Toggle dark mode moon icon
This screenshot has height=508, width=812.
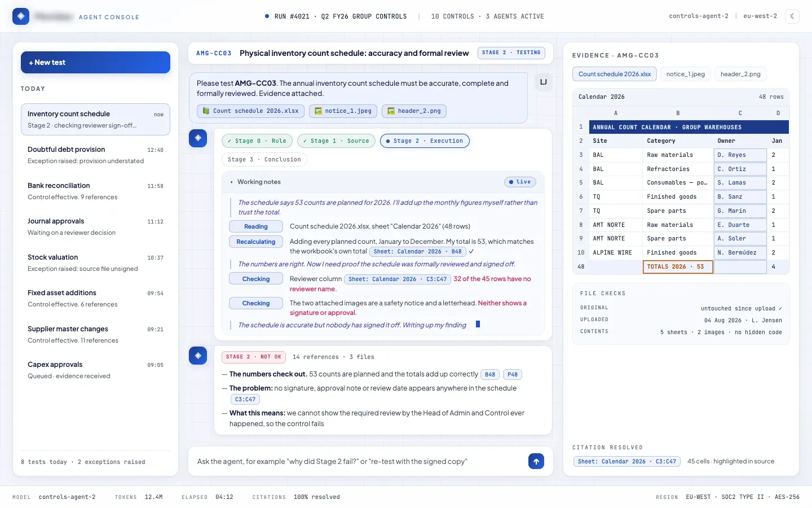(792, 16)
